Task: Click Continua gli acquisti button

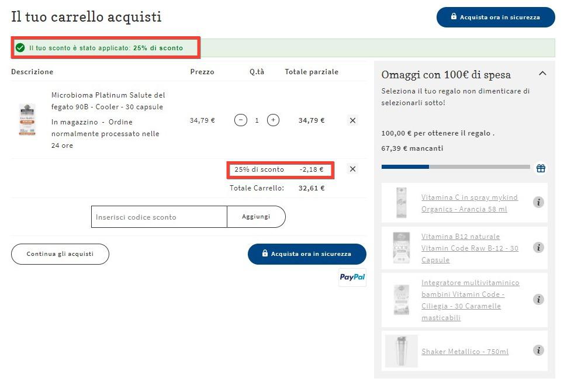Action: 60,254
